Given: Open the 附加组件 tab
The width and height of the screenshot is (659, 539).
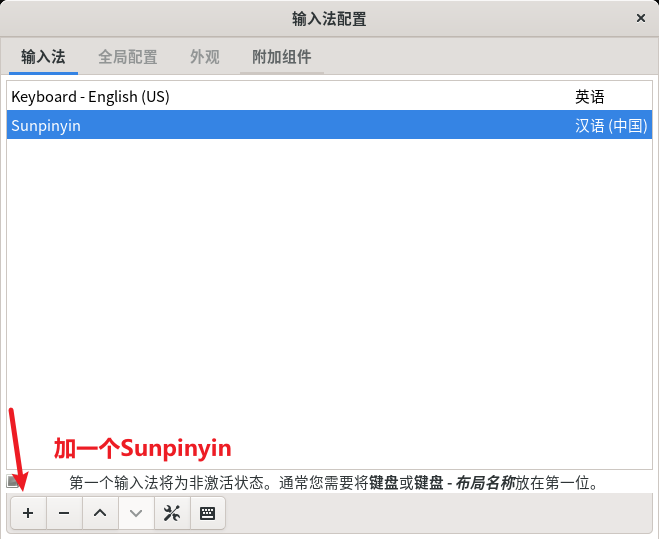Looking at the screenshot, I should click(x=282, y=57).
